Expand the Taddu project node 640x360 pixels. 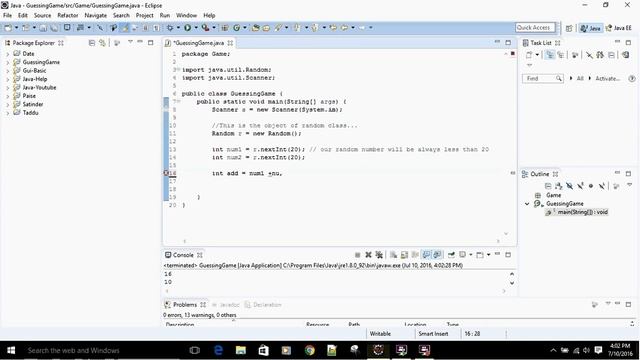(8, 113)
